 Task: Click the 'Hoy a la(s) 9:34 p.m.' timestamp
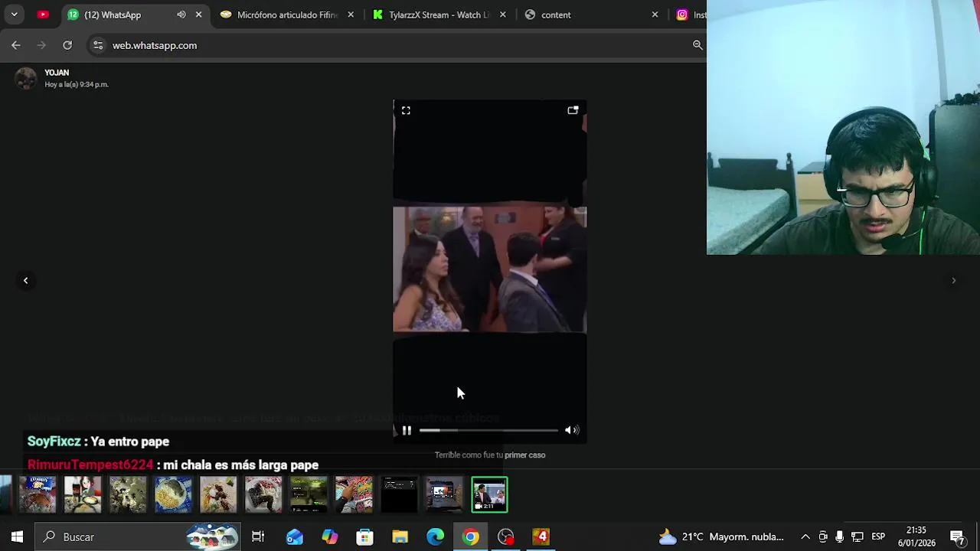(x=77, y=85)
